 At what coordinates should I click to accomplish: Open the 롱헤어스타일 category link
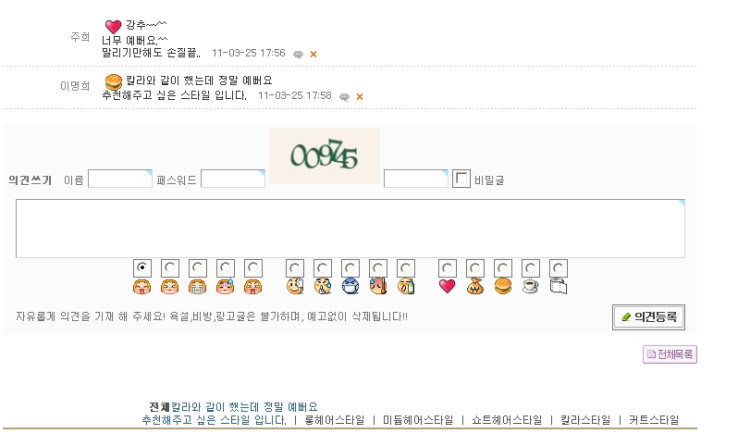pos(334,420)
